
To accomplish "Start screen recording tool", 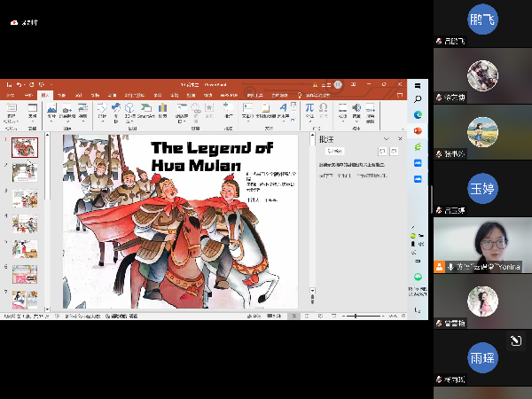I will coord(370,113).
